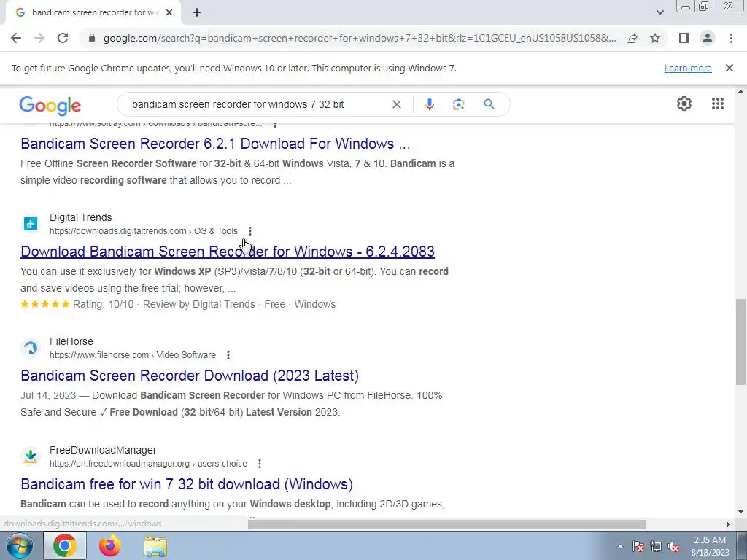Viewport: 747px width, 560px height.
Task: Click the downloads.digitaltrends.com URL
Action: [144, 231]
